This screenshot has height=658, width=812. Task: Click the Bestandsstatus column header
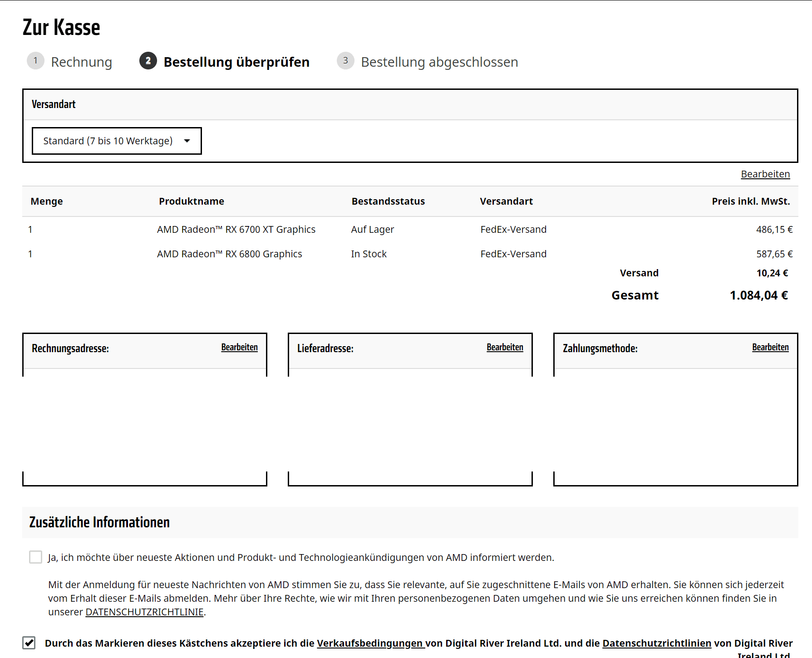coord(388,201)
